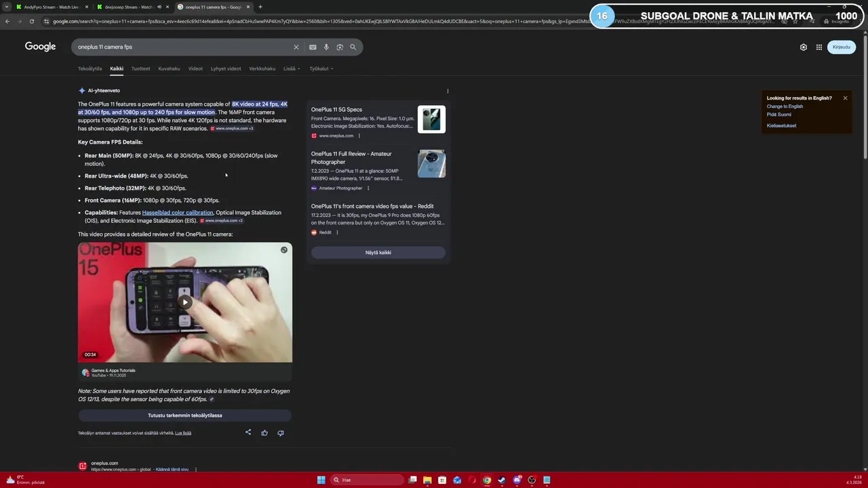Share the AI overview answer
868x488 pixels.
coord(248,432)
